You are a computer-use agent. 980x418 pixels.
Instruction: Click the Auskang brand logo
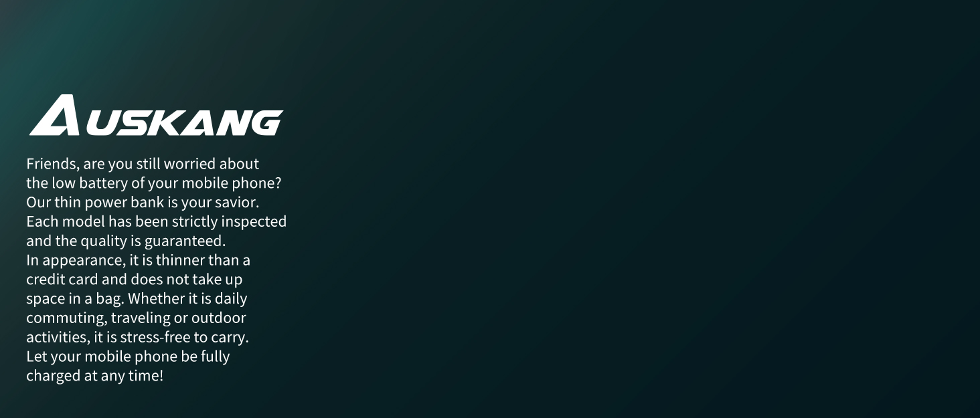pyautogui.click(x=156, y=115)
